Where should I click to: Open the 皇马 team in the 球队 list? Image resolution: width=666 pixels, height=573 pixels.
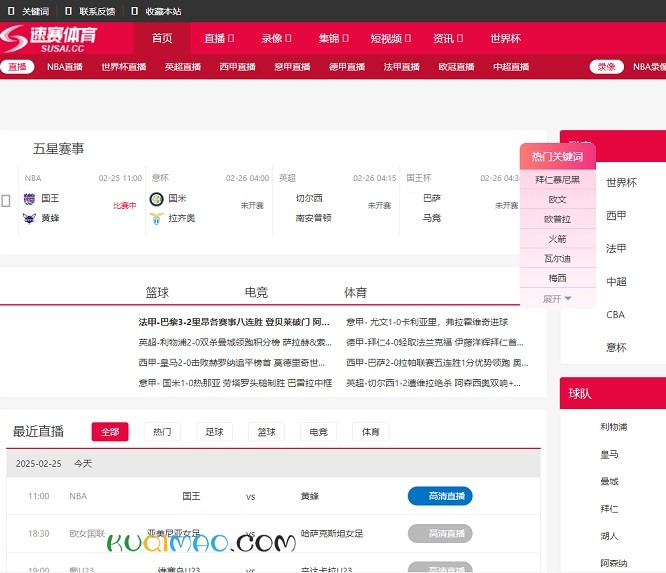coord(609,454)
